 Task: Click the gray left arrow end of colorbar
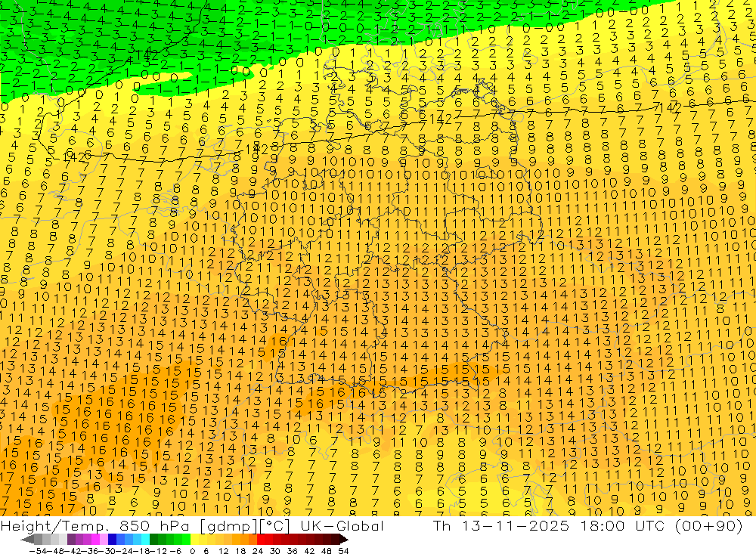(27, 540)
